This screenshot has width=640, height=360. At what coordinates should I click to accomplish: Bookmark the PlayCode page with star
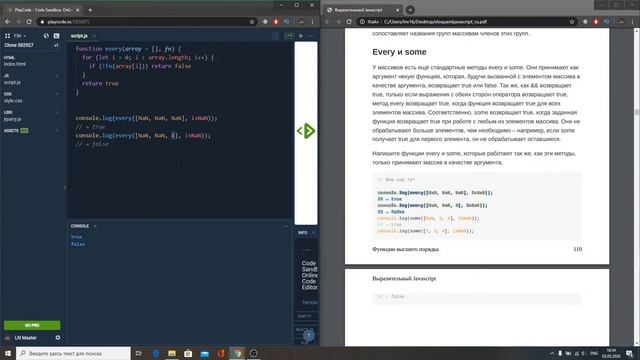click(252, 22)
